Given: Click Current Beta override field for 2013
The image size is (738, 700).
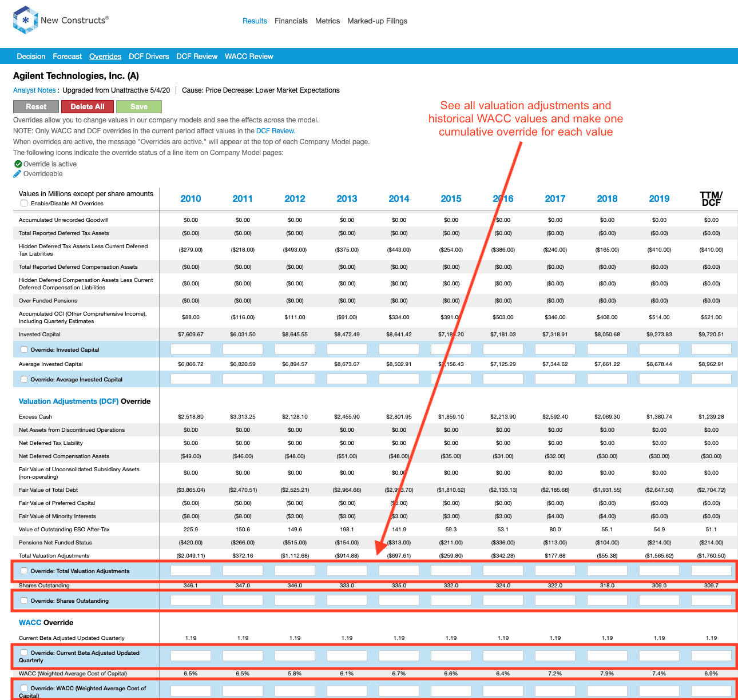Looking at the screenshot, I should coord(347,655).
